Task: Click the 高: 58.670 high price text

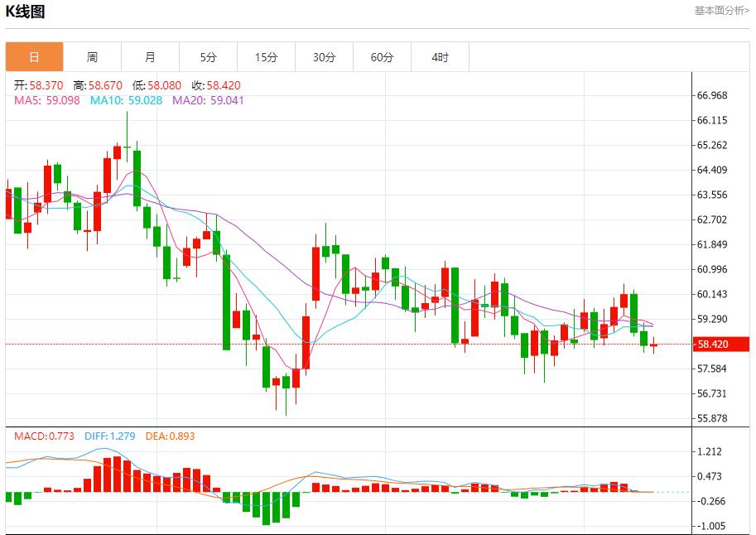Action: 98,85
